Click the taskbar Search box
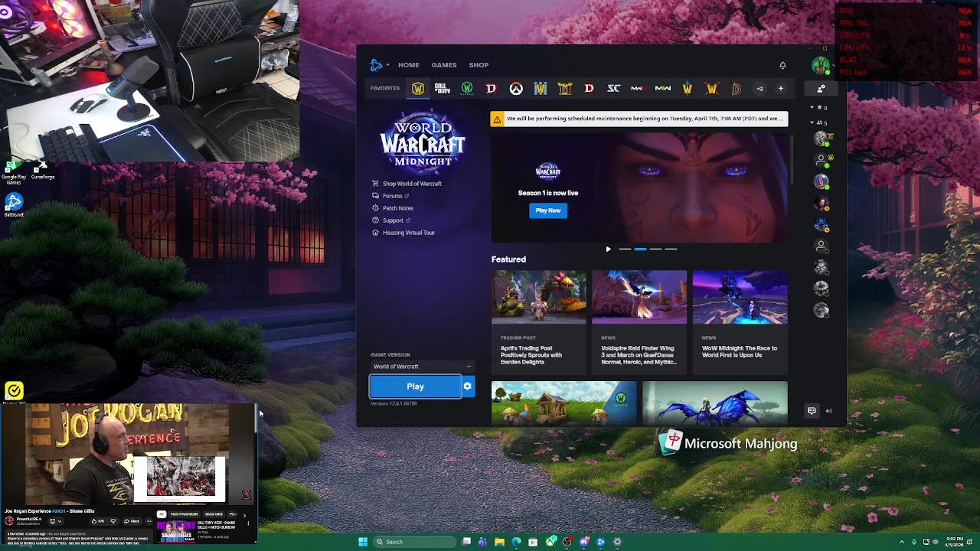This screenshot has width=980, height=551. coord(414,542)
